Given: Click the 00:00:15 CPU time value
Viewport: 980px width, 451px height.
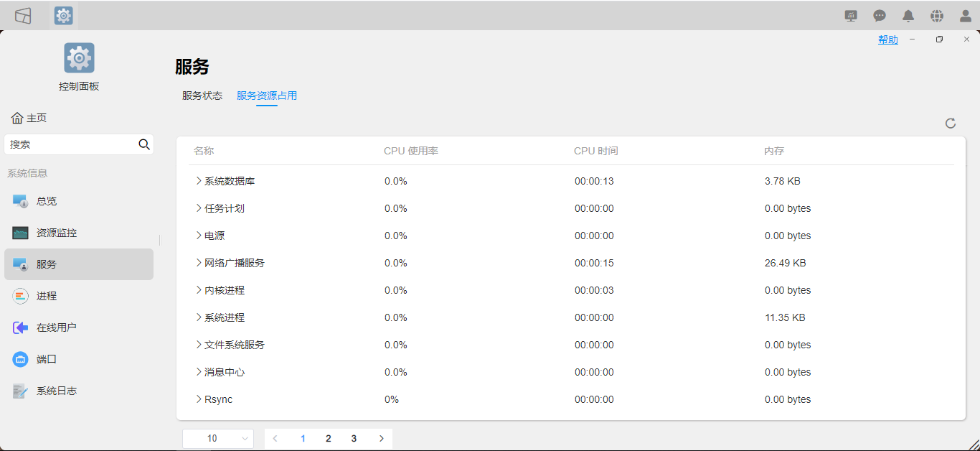Looking at the screenshot, I should [x=594, y=263].
